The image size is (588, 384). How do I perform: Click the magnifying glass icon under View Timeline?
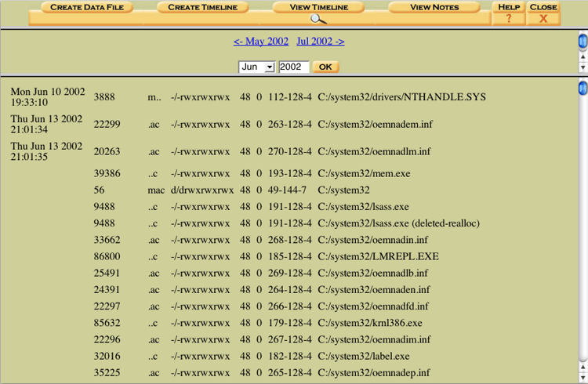pyautogui.click(x=318, y=19)
